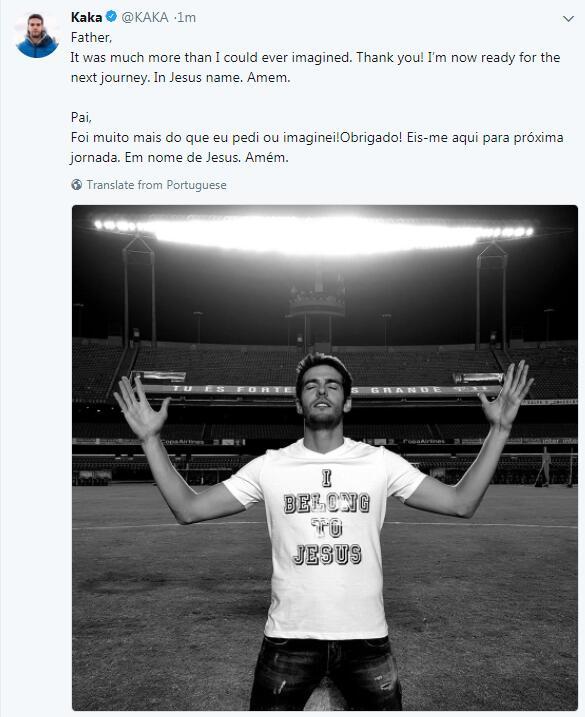Click the "TU ES FORTE" stadium banner
Viewport: 585px width, 717px height.
point(233,390)
